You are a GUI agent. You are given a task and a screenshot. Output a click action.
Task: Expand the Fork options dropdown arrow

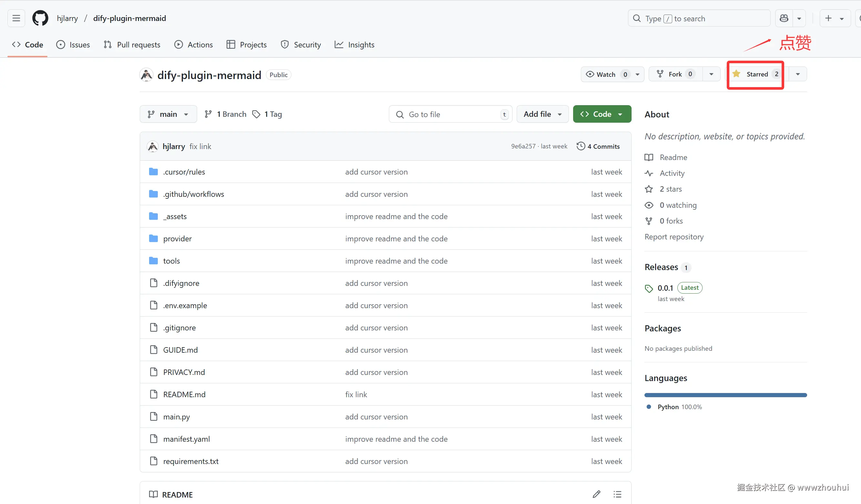(x=711, y=74)
